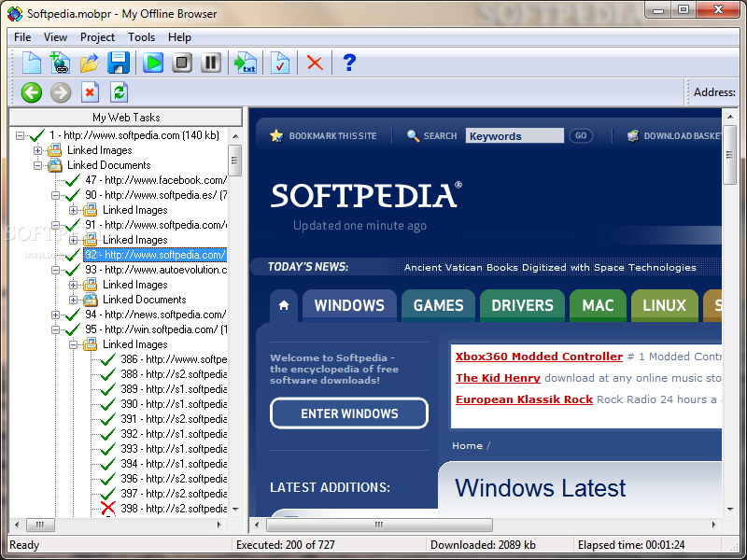Click the magnifier search icon on webpage
The height and width of the screenshot is (560, 747).
413,135
